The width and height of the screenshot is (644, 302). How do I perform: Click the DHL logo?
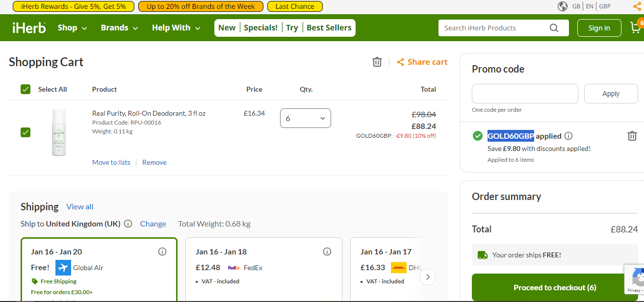click(399, 268)
